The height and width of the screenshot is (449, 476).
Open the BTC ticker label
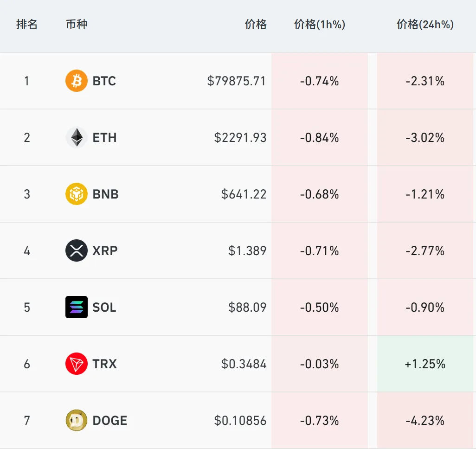pyautogui.click(x=104, y=81)
